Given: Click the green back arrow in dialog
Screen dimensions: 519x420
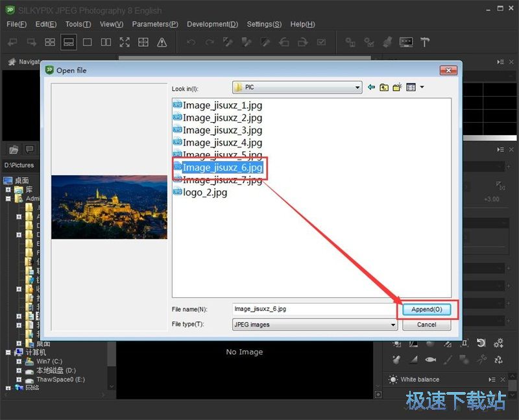Looking at the screenshot, I should pyautogui.click(x=372, y=88).
